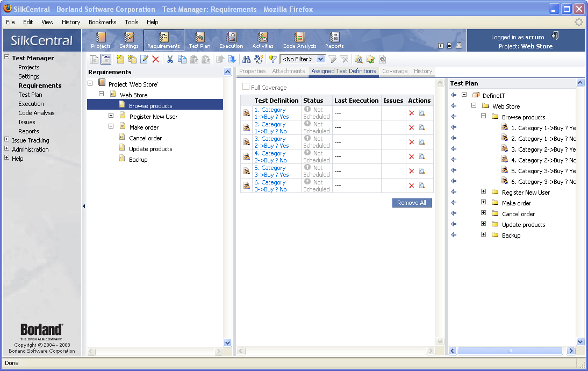
Task: Click the Test Plan horizontal scrollbar
Action: pos(511,351)
